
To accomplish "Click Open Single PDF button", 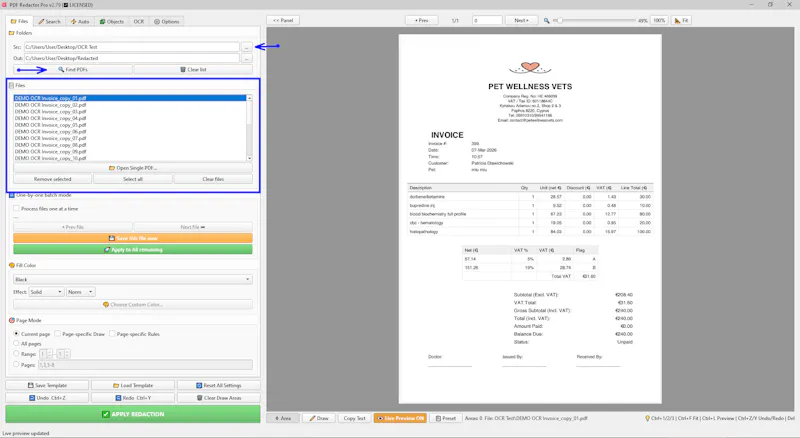I will click(x=133, y=168).
